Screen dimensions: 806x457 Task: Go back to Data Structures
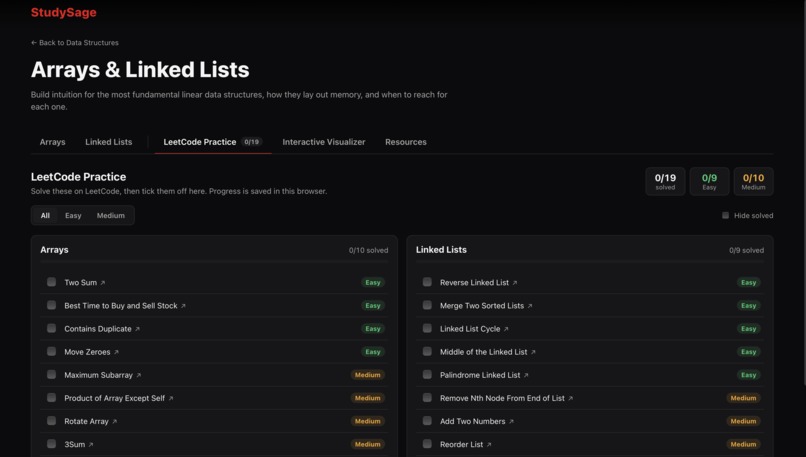[x=75, y=43]
